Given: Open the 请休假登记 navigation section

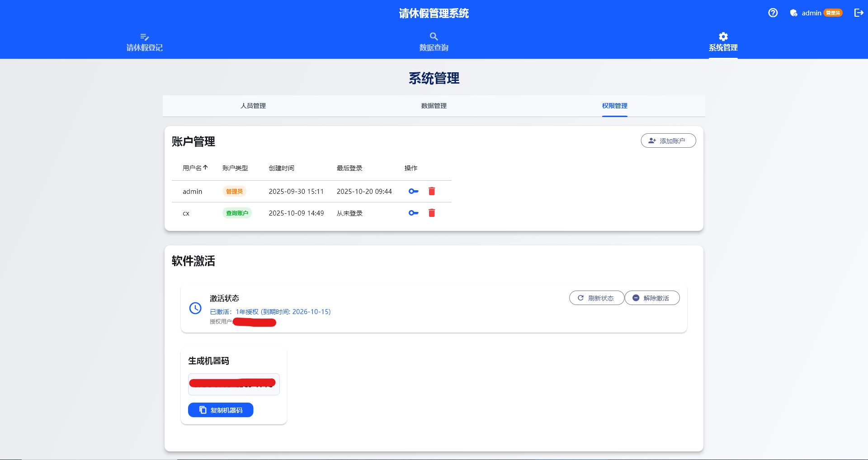Looking at the screenshot, I should 145,42.
